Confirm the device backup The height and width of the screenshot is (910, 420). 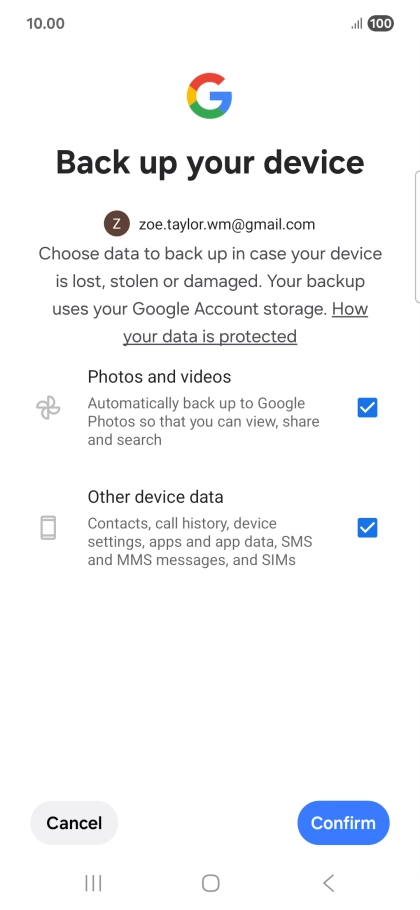click(343, 823)
